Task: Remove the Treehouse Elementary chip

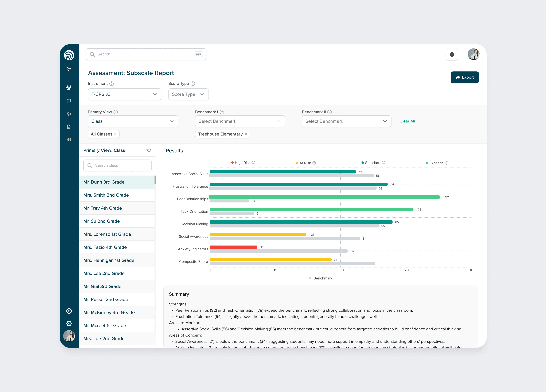Action: [246, 134]
